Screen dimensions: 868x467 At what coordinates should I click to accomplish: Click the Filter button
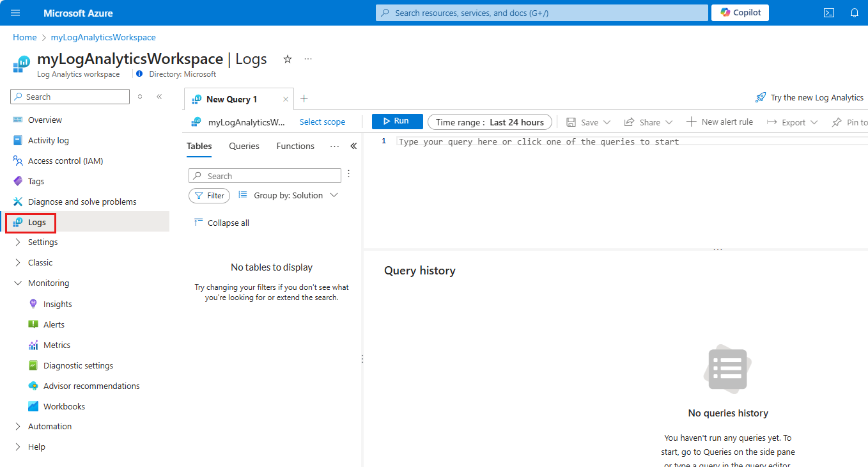click(209, 196)
